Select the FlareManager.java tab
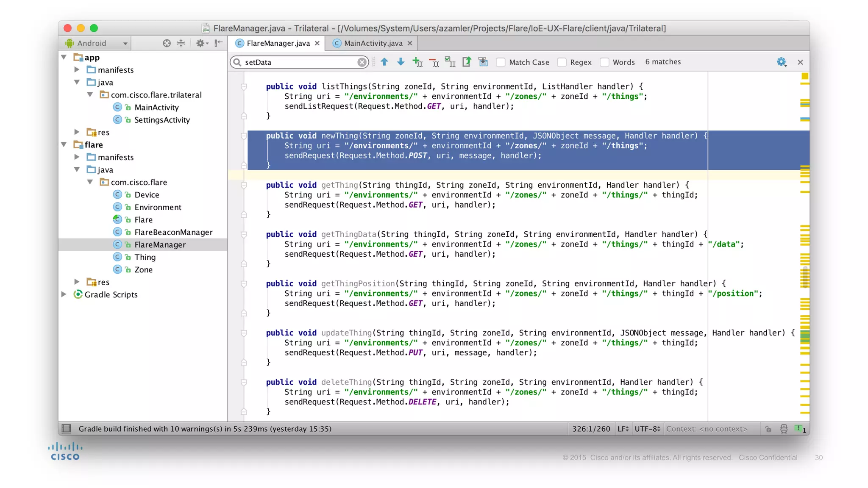This screenshot has height=488, width=868. click(278, 43)
